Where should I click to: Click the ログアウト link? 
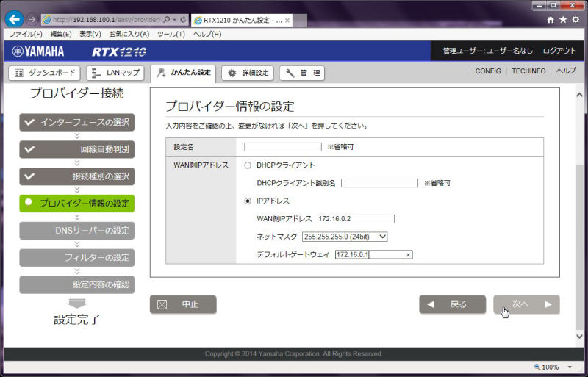point(559,51)
